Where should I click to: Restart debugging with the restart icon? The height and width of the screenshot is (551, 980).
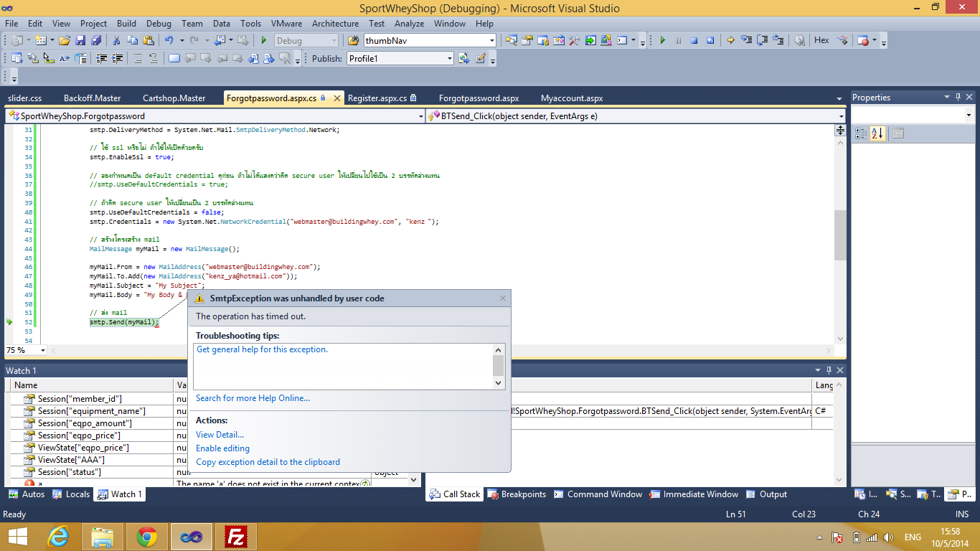pos(710,40)
